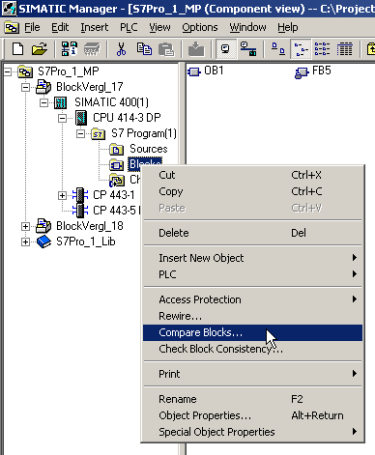Click the Accessible Nodes toolbar icon
375x455 pixels.
pos(69,49)
